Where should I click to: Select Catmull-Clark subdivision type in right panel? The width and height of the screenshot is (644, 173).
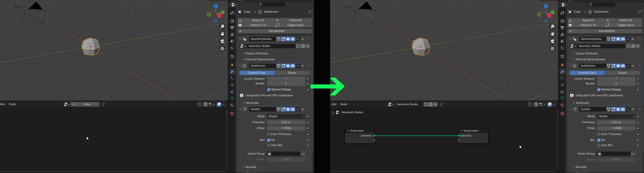(587, 73)
